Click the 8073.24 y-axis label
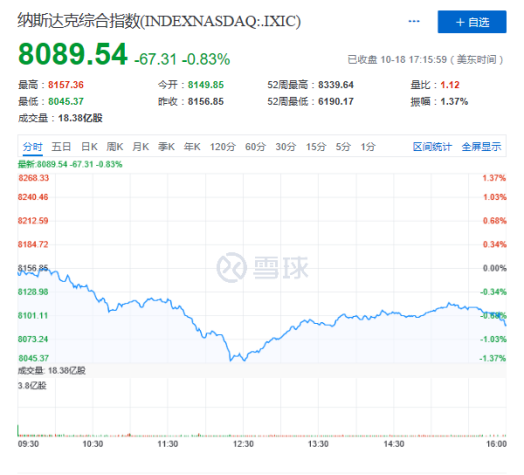The width and height of the screenshot is (524, 475). tap(33, 339)
